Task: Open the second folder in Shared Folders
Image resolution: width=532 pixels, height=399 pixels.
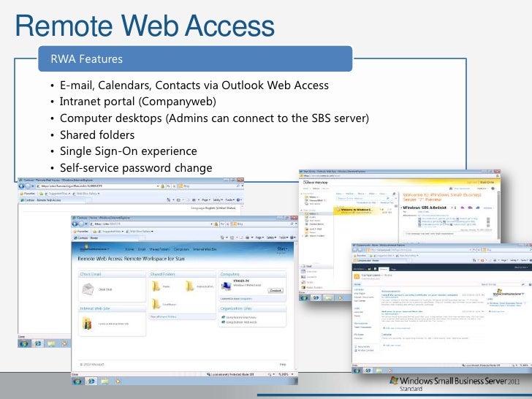Action: click(190, 286)
